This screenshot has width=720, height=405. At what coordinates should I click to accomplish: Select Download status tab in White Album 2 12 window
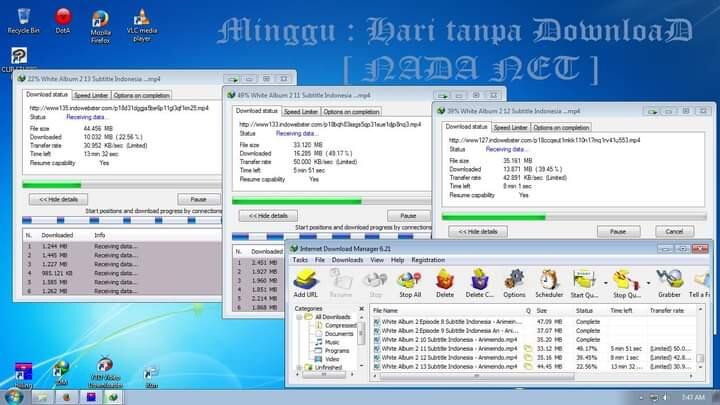pyautogui.click(x=466, y=127)
